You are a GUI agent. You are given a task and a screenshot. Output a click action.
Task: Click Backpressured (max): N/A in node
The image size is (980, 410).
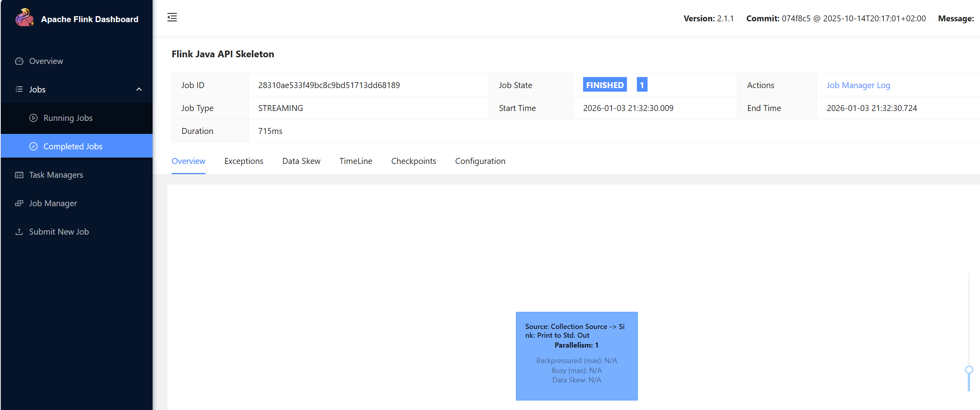coord(576,361)
